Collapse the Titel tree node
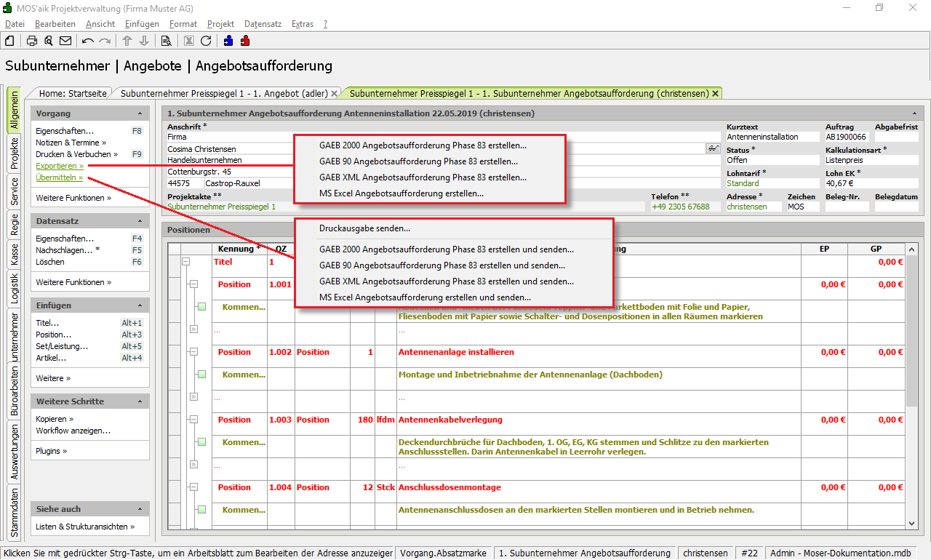Image resolution: width=931 pixels, height=560 pixels. (185, 262)
